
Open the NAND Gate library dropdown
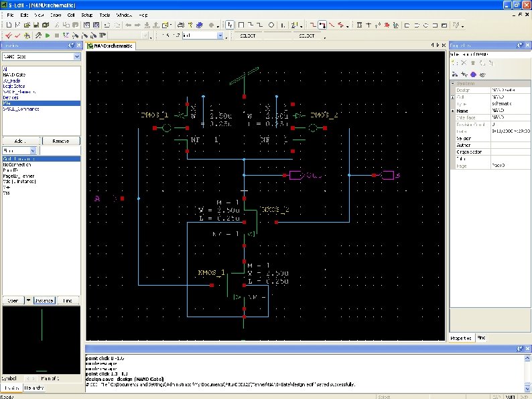76,57
